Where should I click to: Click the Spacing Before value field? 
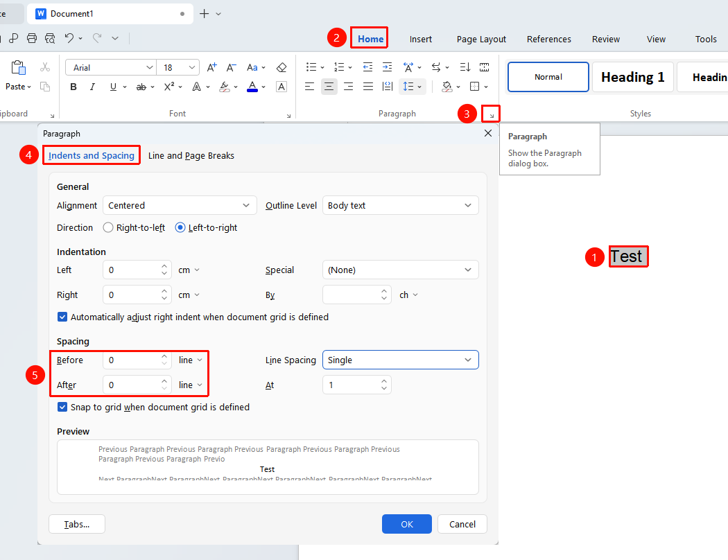(x=137, y=360)
